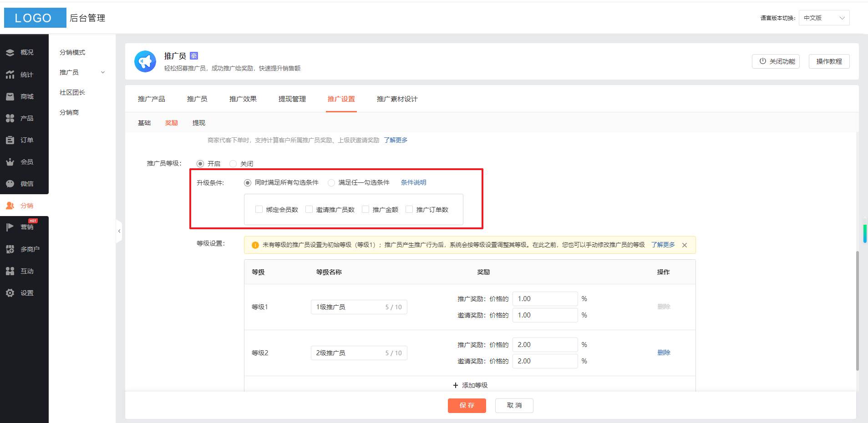This screenshot has width=868, height=423.
Task: Turn off 推广员等级 with 关闭 radio
Action: pyautogui.click(x=233, y=164)
